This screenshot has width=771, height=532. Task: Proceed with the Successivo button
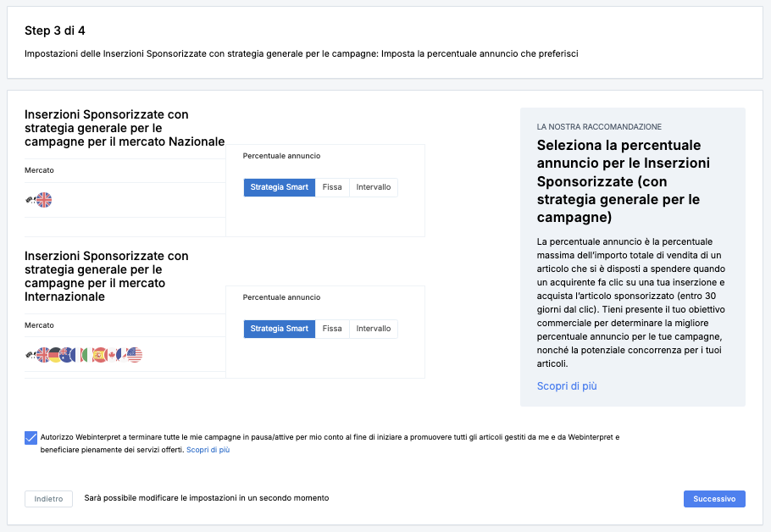point(714,499)
